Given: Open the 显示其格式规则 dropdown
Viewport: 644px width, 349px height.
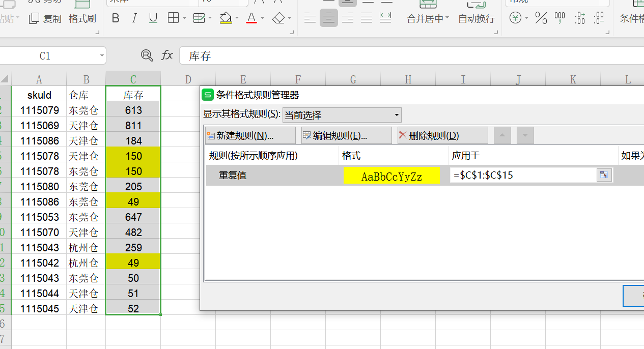Looking at the screenshot, I should point(342,115).
